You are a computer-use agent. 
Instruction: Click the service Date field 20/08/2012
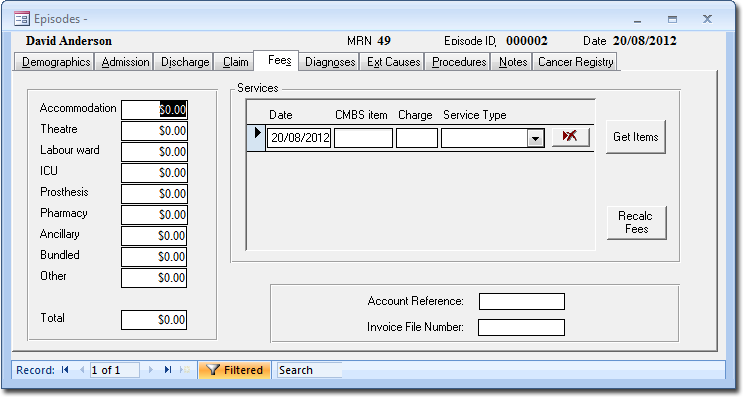(299, 138)
